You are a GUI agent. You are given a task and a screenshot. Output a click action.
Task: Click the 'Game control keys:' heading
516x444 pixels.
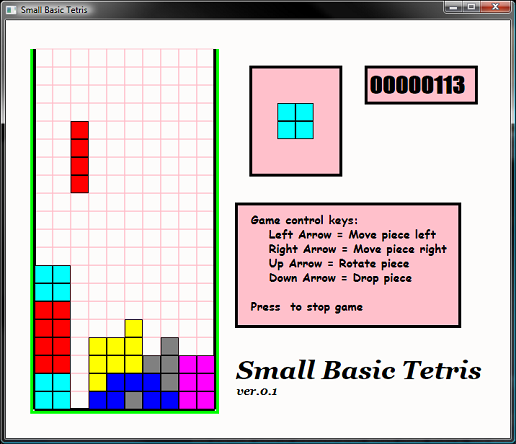coord(304,220)
